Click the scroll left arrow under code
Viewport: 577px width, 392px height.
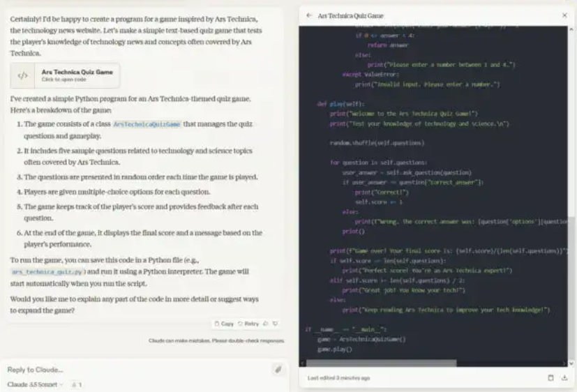(303, 363)
